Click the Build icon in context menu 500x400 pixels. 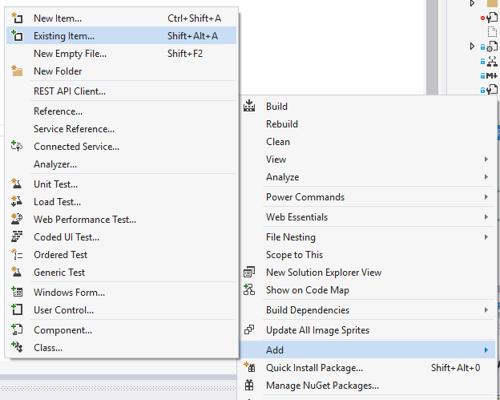click(x=249, y=106)
